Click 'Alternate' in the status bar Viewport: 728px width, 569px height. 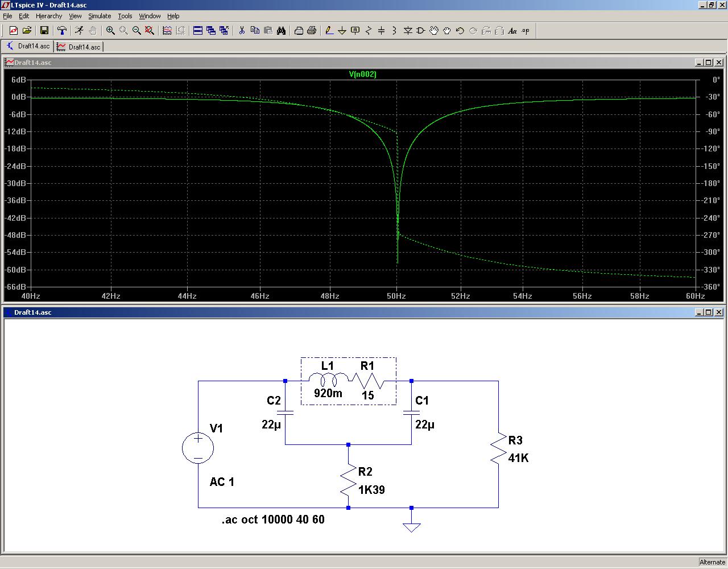coord(712,562)
